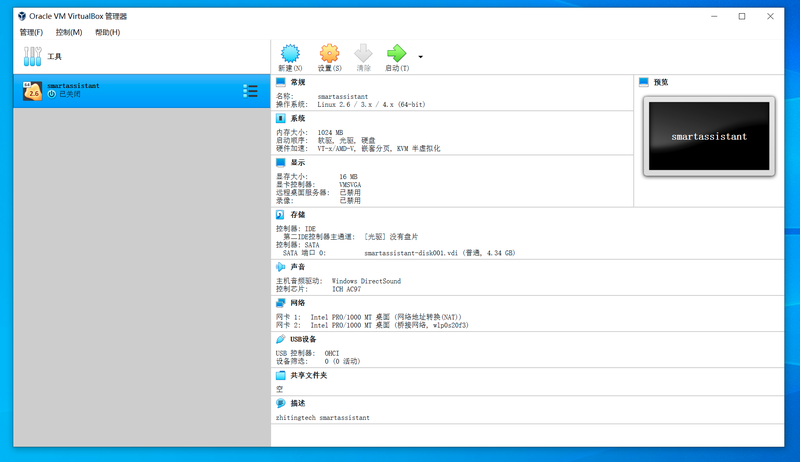Click the zhitingtech smartassistant description text
800x462 pixels.
pyautogui.click(x=323, y=418)
